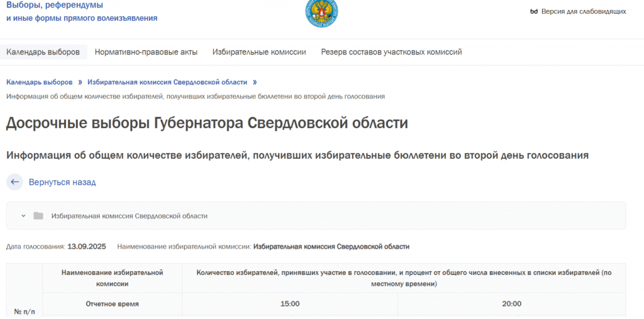Viewport: 644px width, 319px height.
Task: Click the Отчетное время table header cell
Action: pyautogui.click(x=112, y=304)
